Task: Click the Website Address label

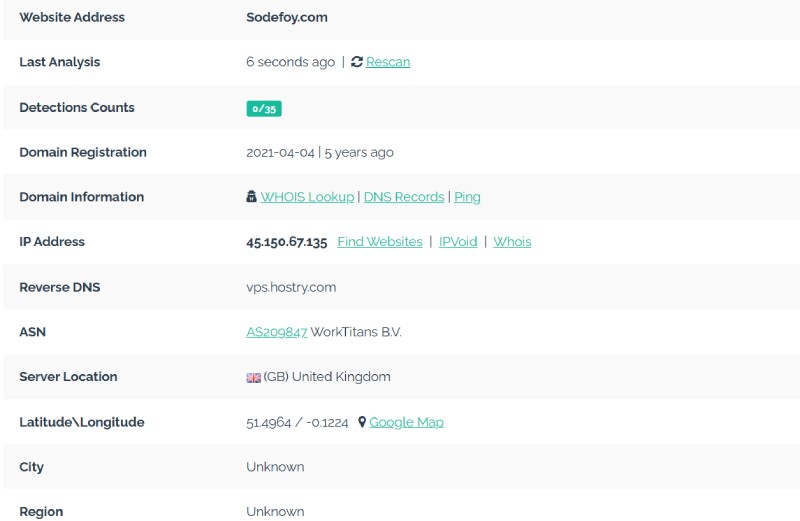Action: (72, 17)
